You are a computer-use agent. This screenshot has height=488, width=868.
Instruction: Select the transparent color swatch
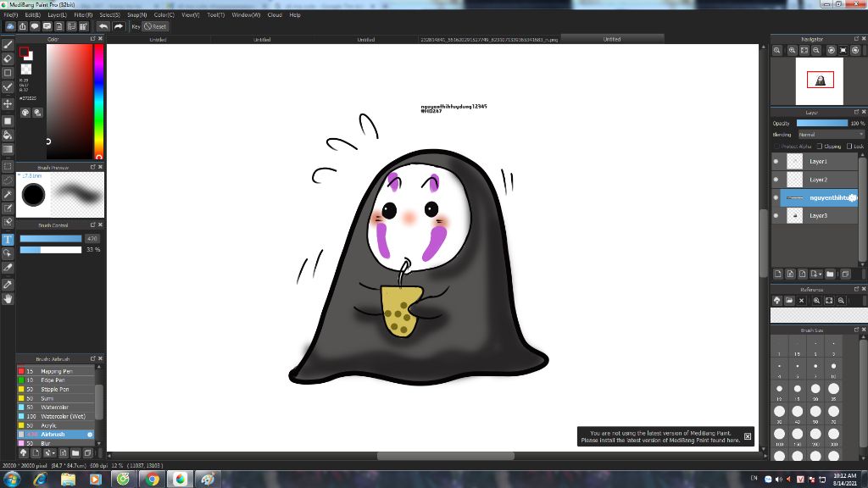(x=26, y=69)
